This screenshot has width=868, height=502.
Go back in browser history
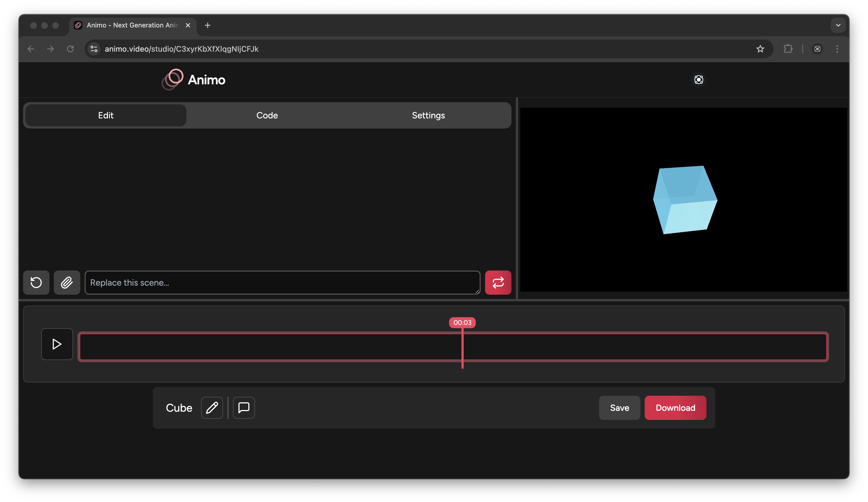point(31,49)
